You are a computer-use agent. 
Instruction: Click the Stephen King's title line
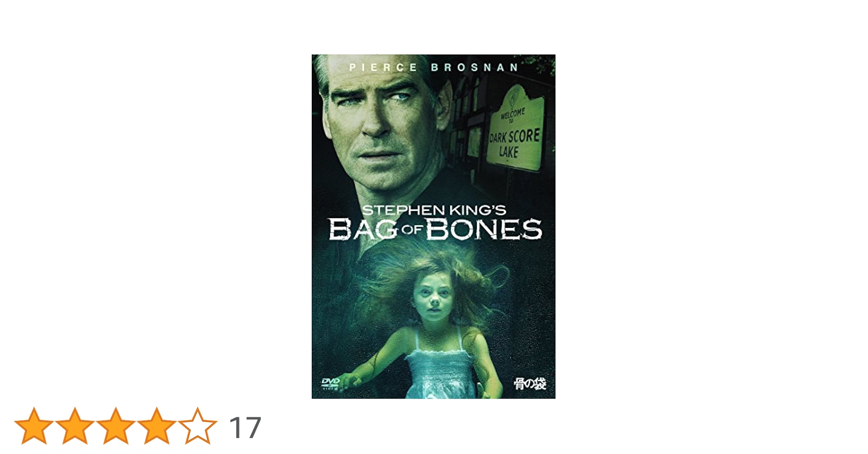tap(434, 210)
